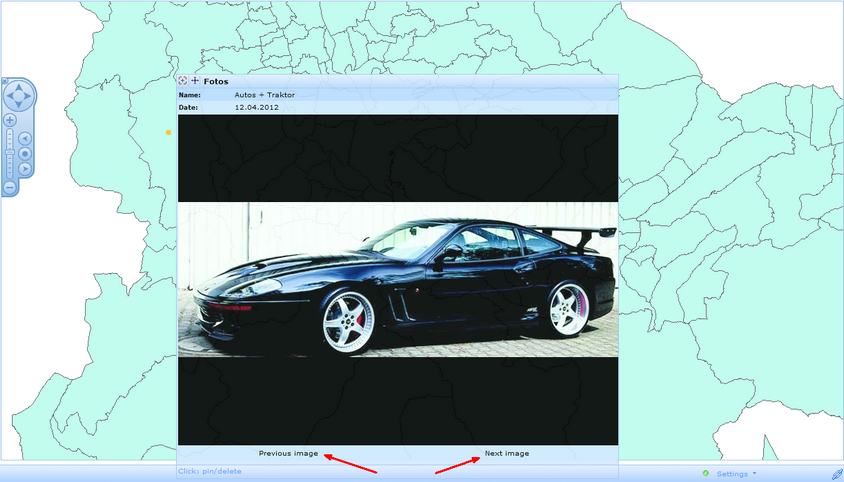Click the zoom slider handle
The width and height of the screenshot is (844, 482).
[10, 152]
